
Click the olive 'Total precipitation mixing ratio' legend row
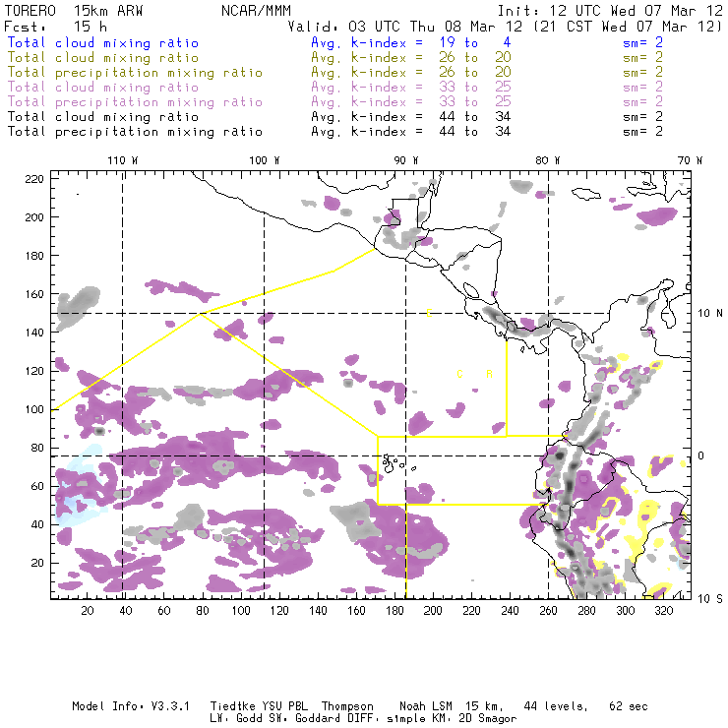pos(135,73)
